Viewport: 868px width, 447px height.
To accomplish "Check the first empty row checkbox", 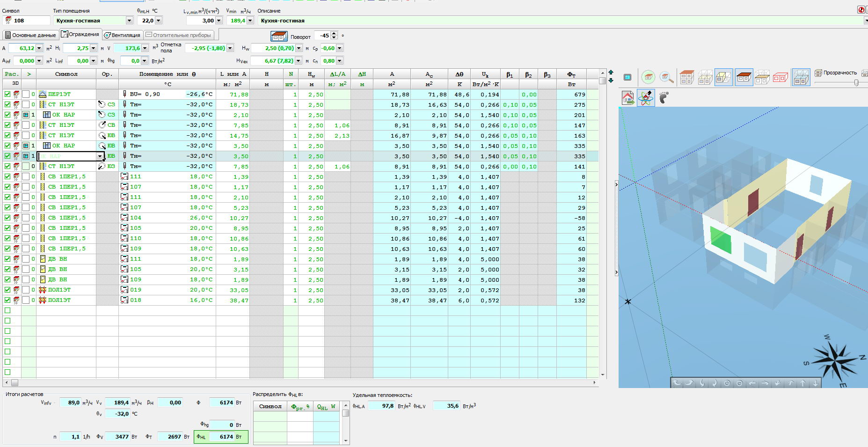I will [7, 310].
